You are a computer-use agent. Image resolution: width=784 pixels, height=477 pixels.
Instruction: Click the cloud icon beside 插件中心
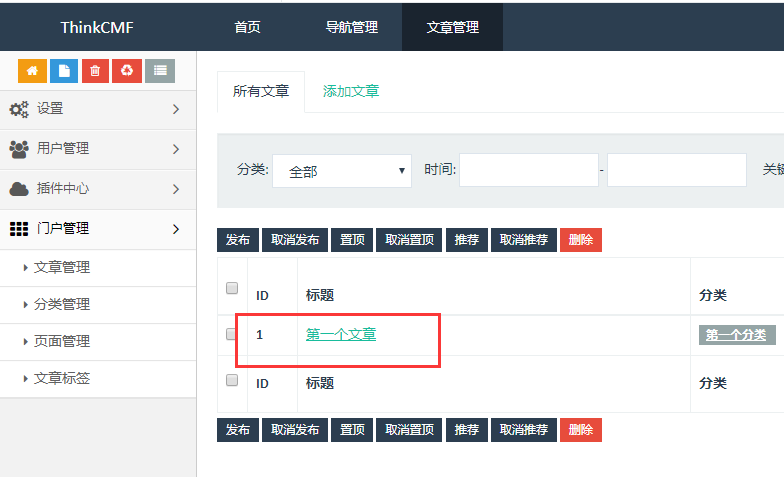pyautogui.click(x=19, y=189)
